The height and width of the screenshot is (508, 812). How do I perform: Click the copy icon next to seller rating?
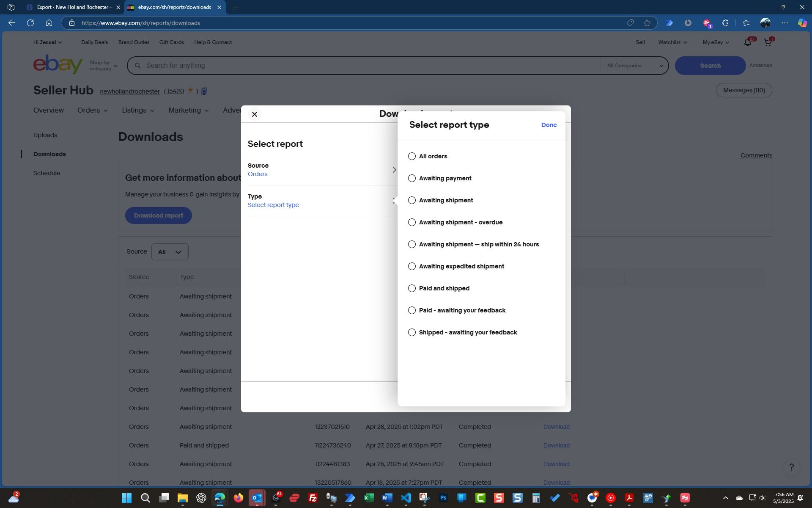[204, 91]
